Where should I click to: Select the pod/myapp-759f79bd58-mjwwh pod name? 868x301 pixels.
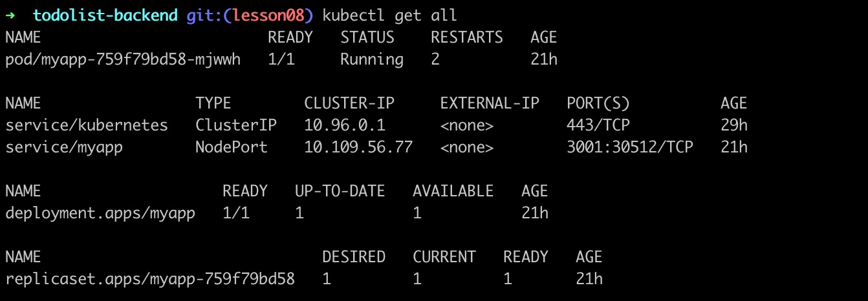[x=123, y=59]
